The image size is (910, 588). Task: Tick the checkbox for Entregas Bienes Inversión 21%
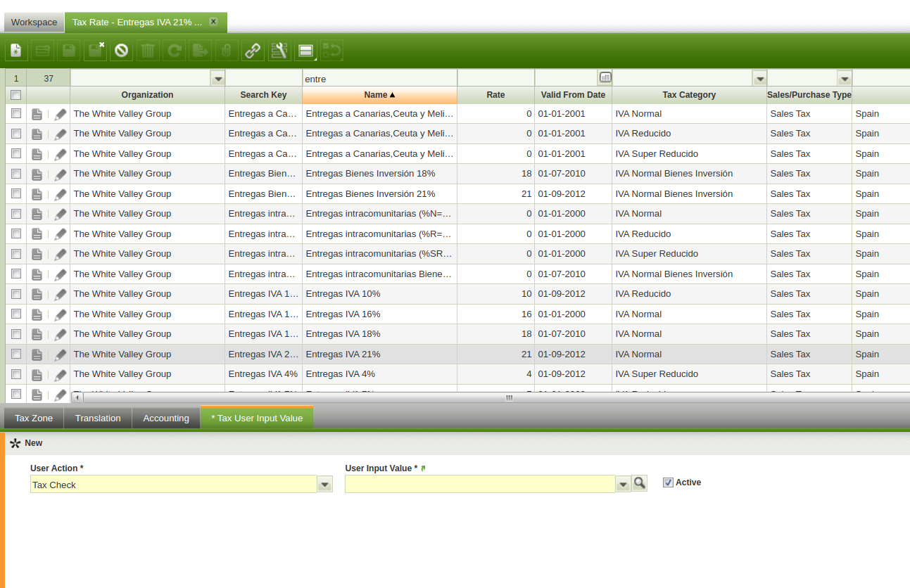pos(15,193)
